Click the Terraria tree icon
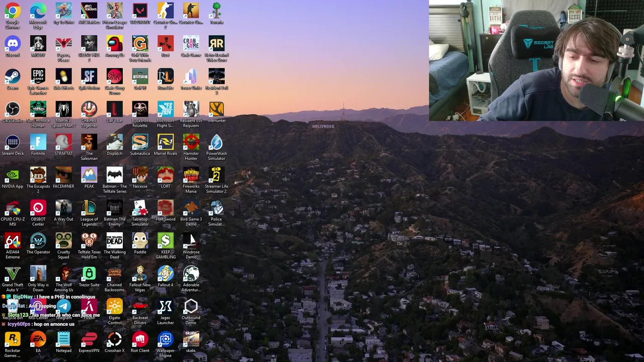 tap(216, 11)
